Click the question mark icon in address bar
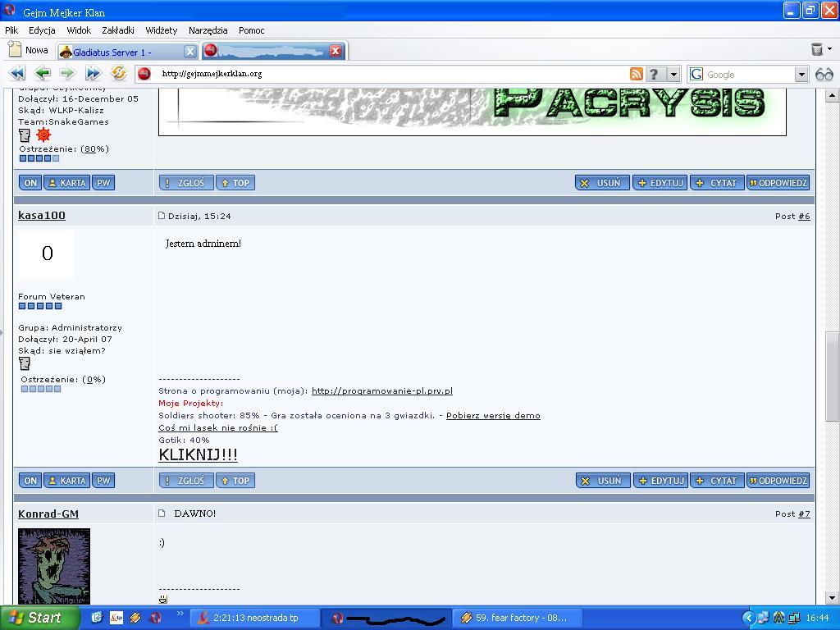840x630 pixels. [x=654, y=74]
